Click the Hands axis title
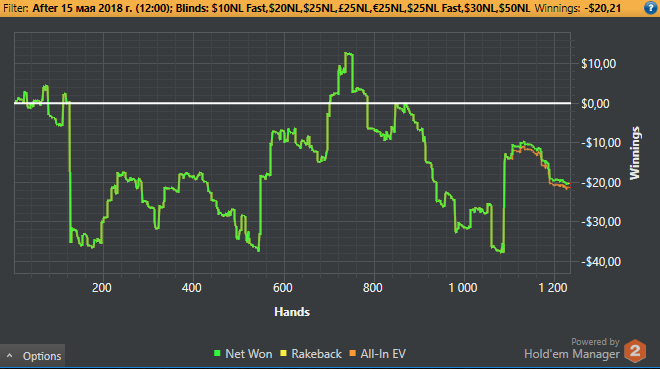The height and width of the screenshot is (369, 660). [x=292, y=312]
